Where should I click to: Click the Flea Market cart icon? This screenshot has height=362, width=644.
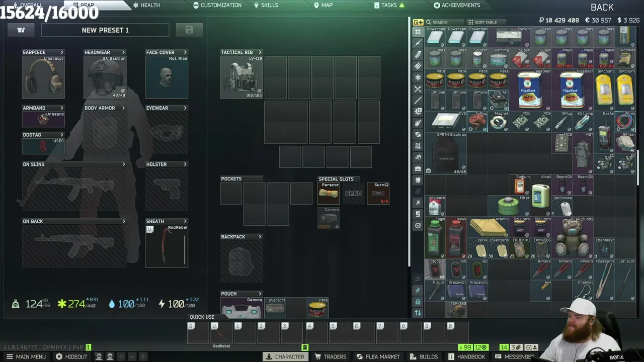360,356
